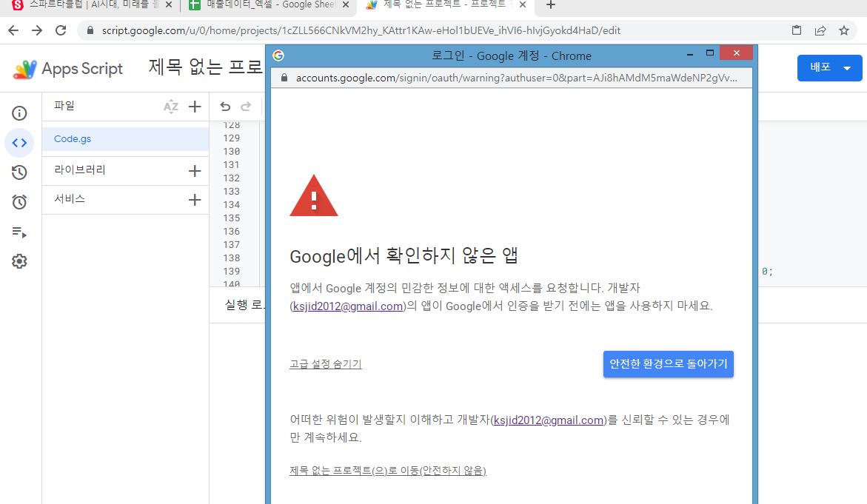This screenshot has height=504, width=867.
Task: Click the red warning triangle icon
Action: pyautogui.click(x=313, y=196)
